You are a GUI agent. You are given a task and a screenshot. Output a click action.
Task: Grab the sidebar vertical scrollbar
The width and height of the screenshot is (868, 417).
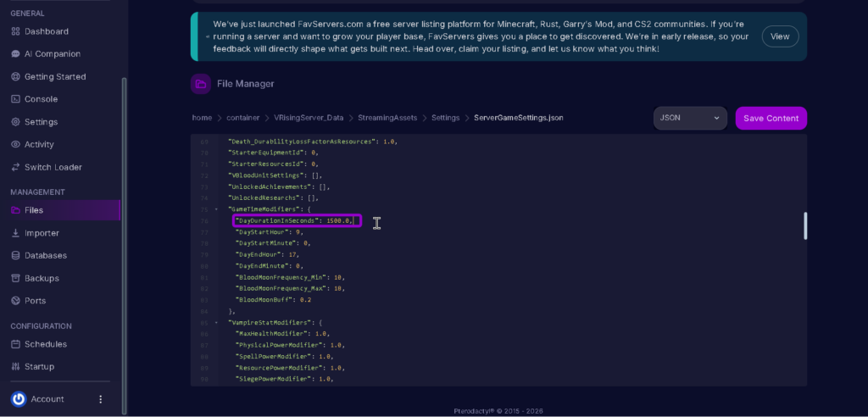[124, 246]
